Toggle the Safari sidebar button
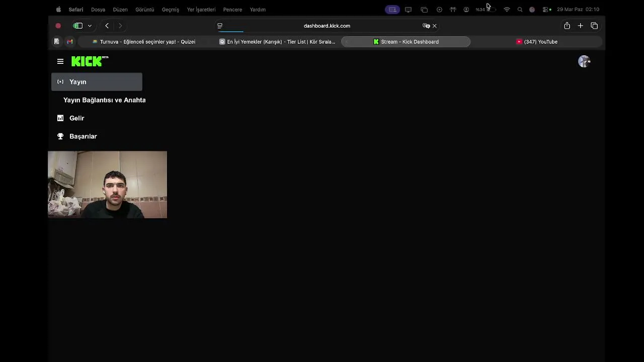The image size is (644, 362). (78, 26)
